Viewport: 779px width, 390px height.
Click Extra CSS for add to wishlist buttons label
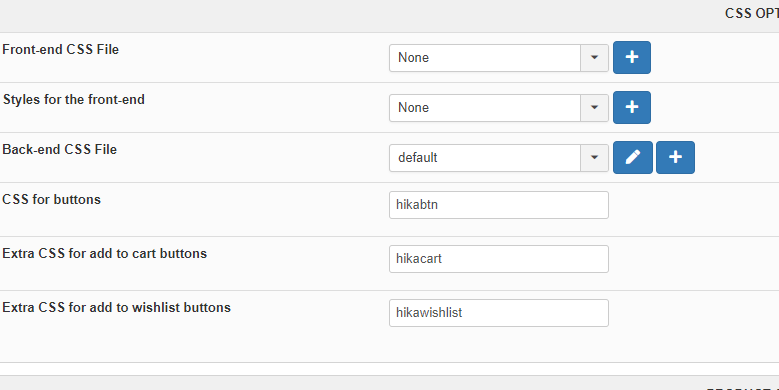click(x=117, y=308)
